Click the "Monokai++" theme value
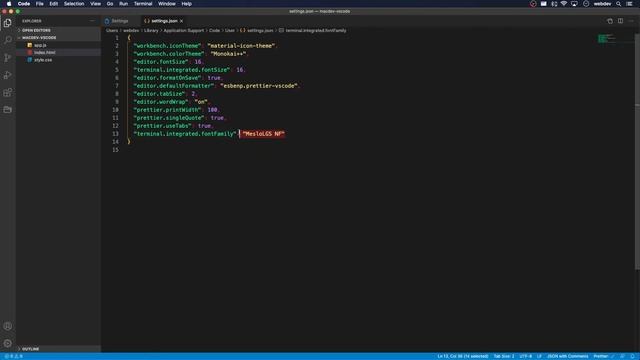This screenshot has height=360, width=640. (x=229, y=54)
